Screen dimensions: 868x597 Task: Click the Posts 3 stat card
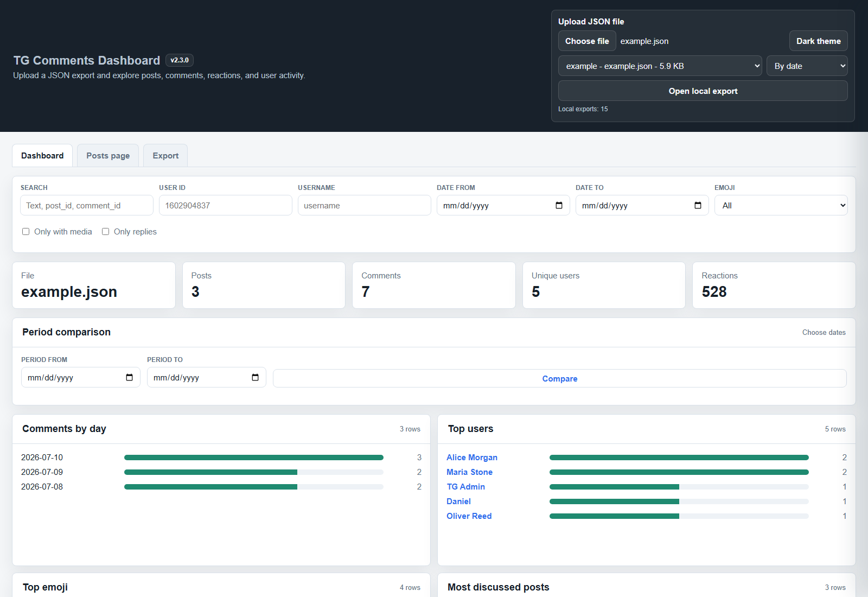[x=264, y=285]
